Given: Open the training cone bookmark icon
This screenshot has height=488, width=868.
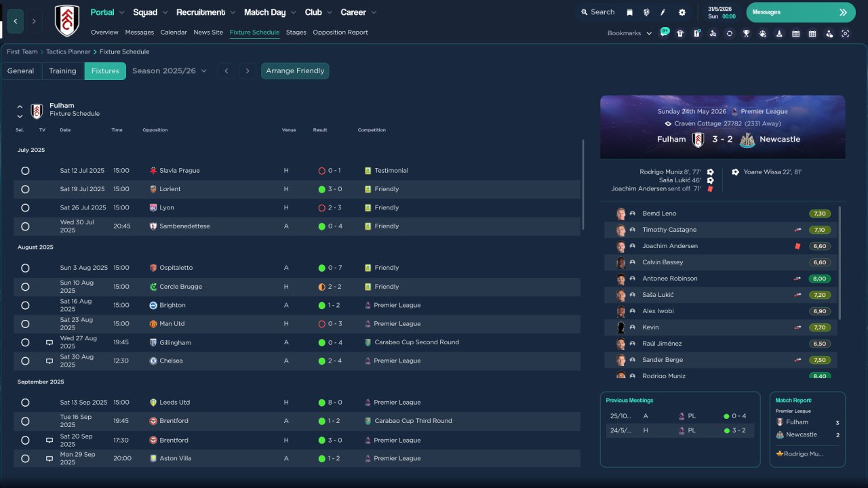Looking at the screenshot, I should [779, 33].
